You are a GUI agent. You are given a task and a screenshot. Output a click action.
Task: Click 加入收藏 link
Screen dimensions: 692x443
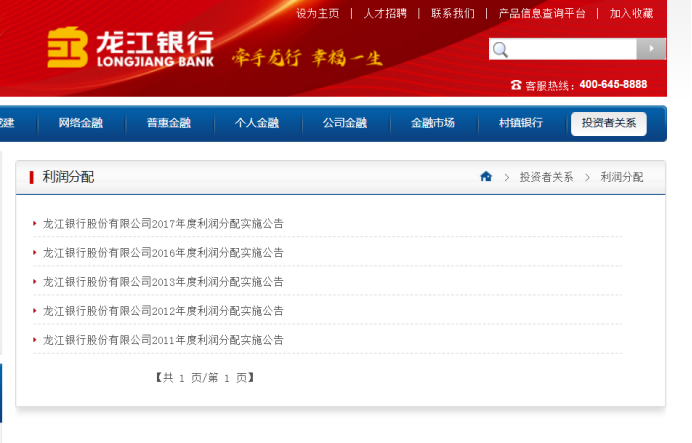coord(631,13)
